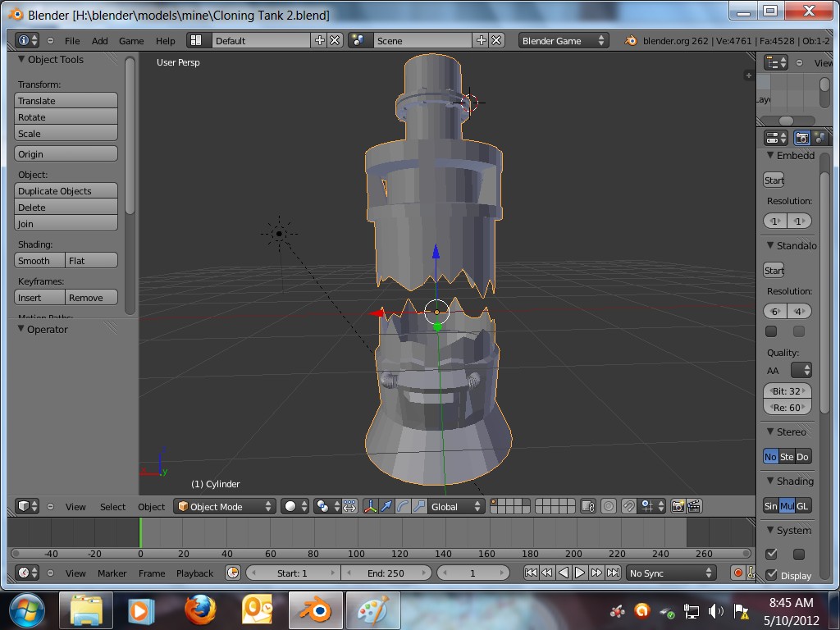Click the blender.org logo icon in the top header
840x630 pixels.
[x=630, y=39]
